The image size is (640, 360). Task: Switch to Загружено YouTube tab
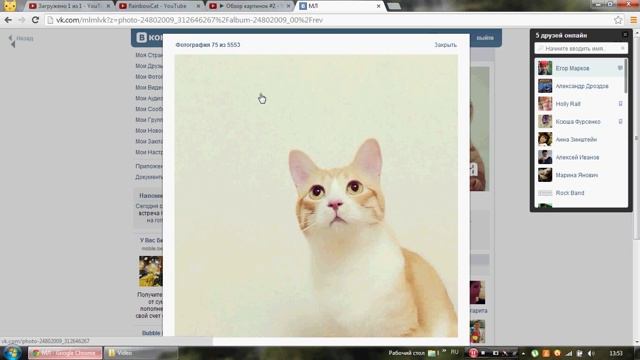(x=69, y=6)
